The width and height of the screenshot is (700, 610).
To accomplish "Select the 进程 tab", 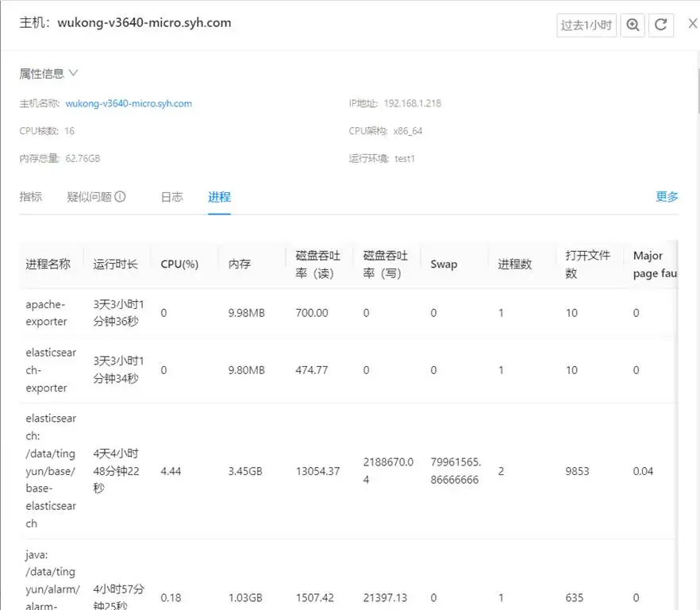I will 219,197.
